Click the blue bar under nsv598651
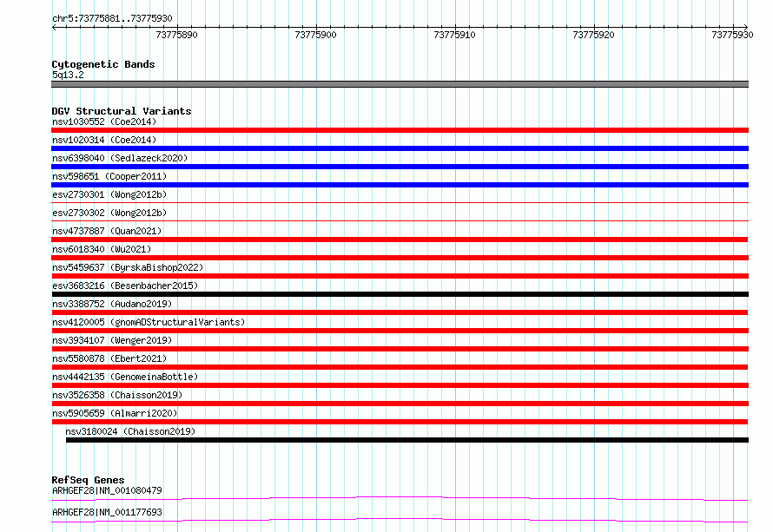This screenshot has height=532, width=773. point(400,185)
